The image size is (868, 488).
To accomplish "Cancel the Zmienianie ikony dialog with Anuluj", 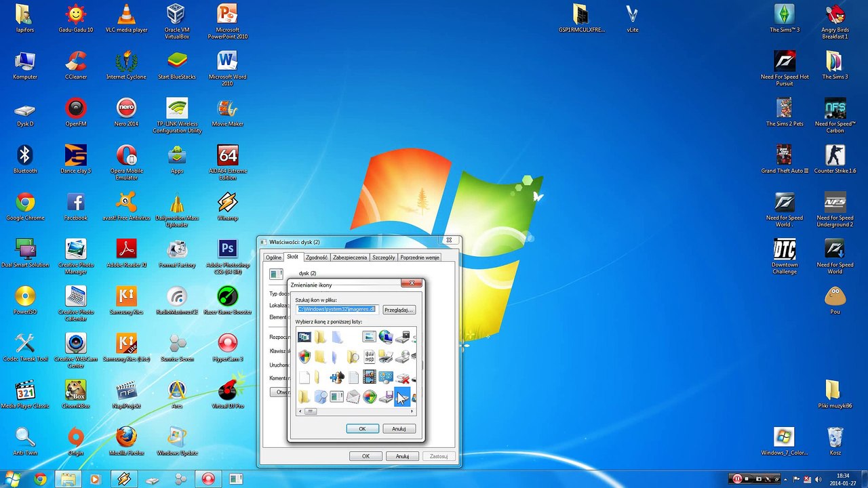I will 399,429.
